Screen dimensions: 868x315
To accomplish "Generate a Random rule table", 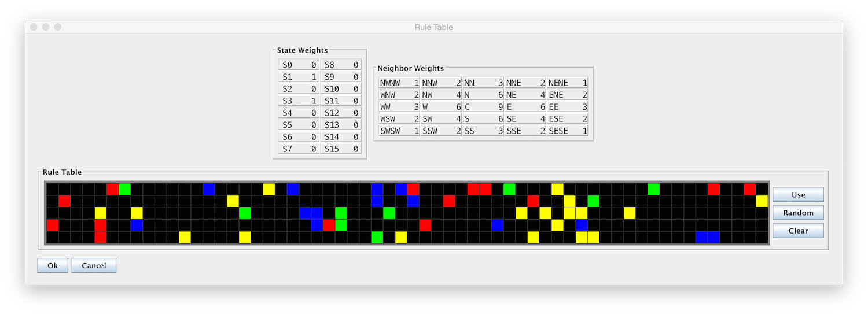I will (x=798, y=213).
